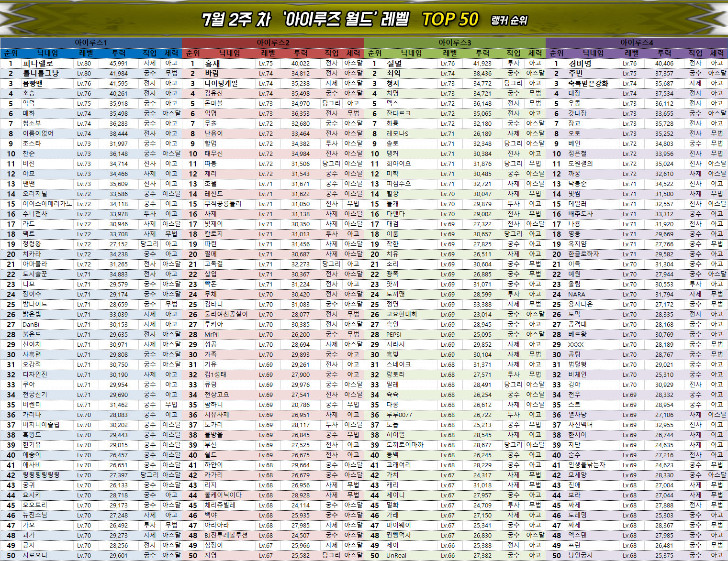
Task: Select the nickname 나이팅게일
Action: (221, 83)
